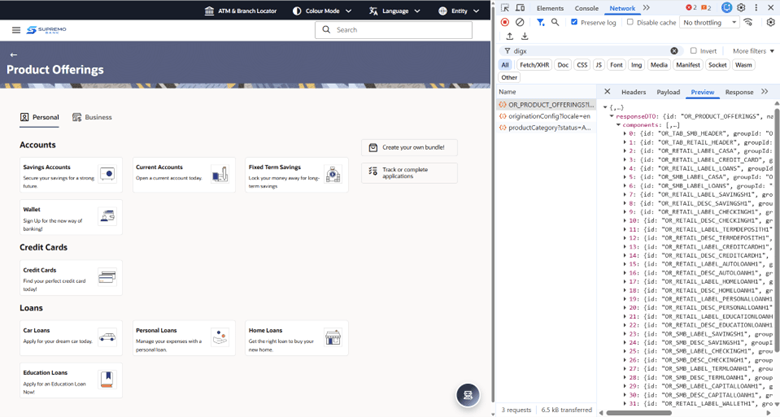This screenshot has height=417, width=780.
Task: Select the All request type filter
Action: click(x=505, y=65)
